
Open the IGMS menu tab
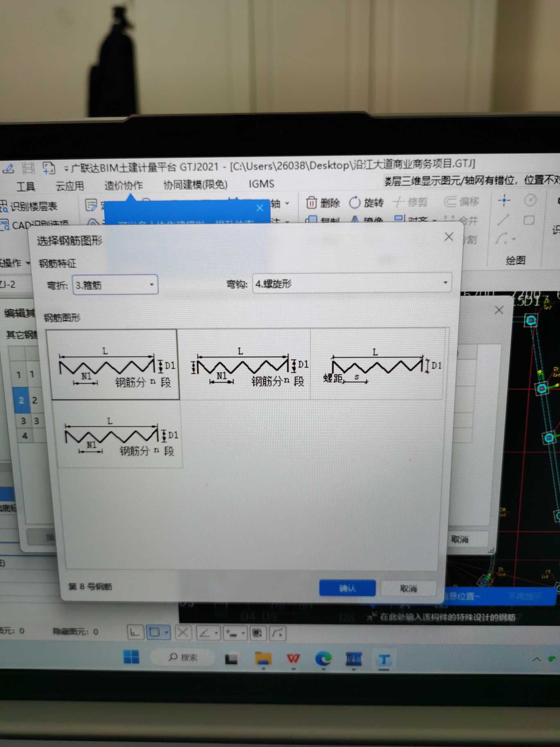261,184
